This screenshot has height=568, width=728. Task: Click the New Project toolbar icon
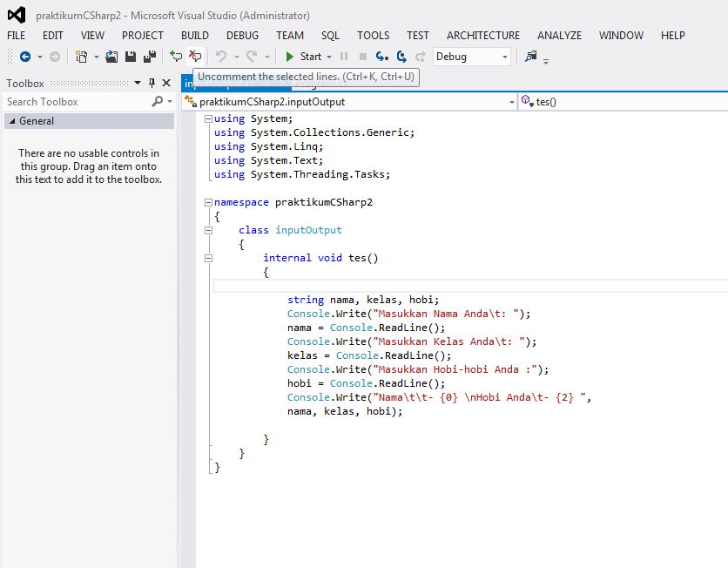[81, 57]
